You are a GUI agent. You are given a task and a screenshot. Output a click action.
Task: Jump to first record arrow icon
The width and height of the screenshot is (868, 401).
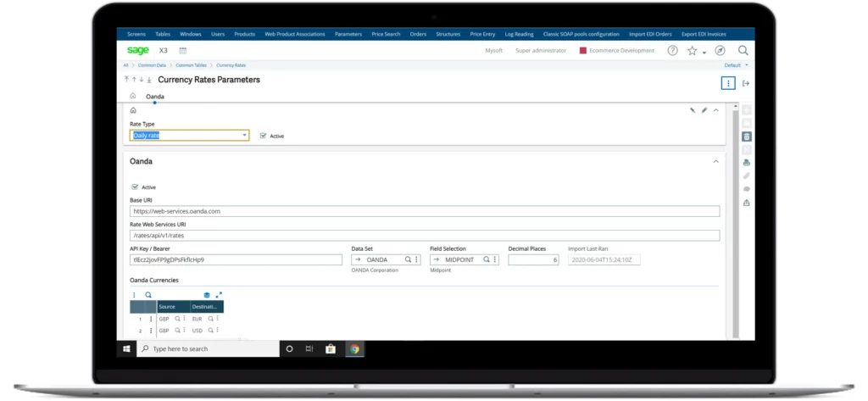coord(127,80)
